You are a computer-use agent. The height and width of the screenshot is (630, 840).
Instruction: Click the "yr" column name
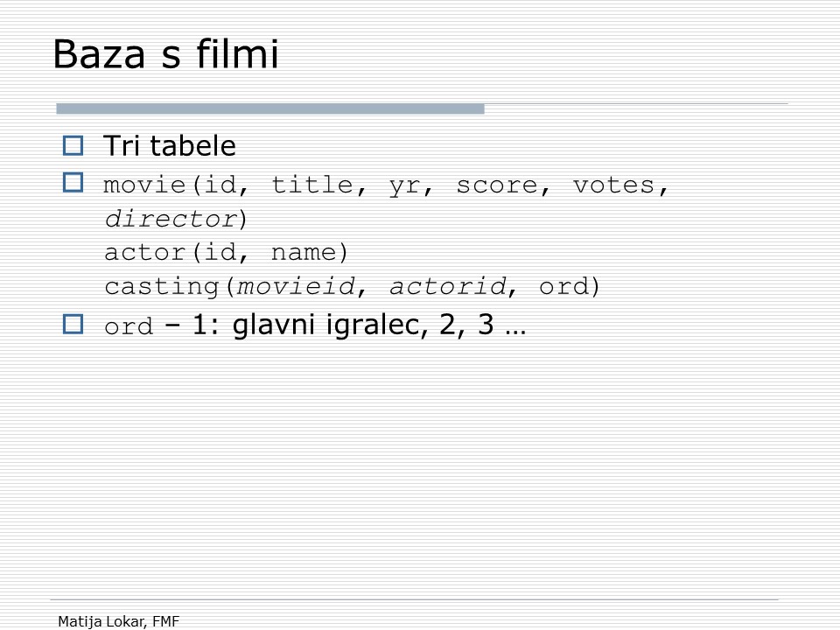(x=404, y=185)
